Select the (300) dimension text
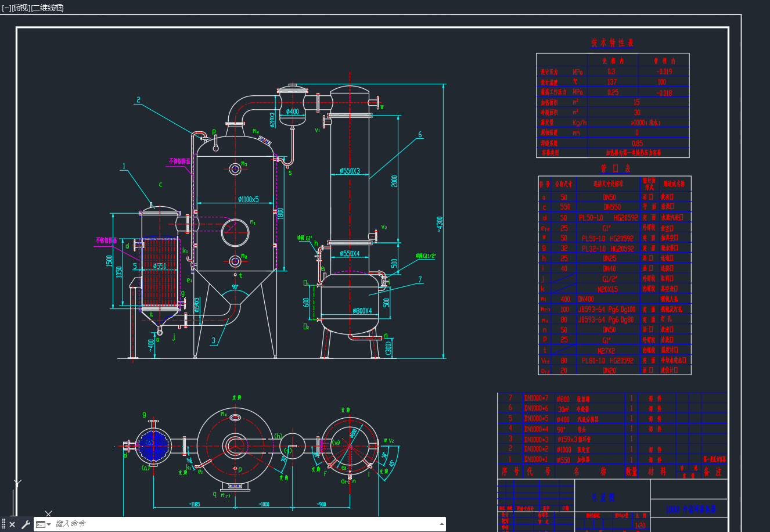Viewport: 770px width, 532px height. pos(388,347)
